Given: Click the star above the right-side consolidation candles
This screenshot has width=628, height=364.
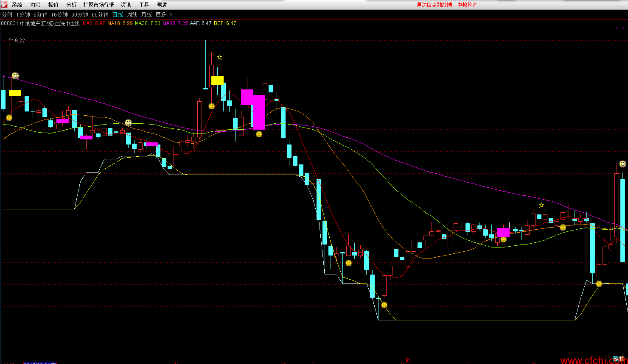Looking at the screenshot, I should (541, 205).
